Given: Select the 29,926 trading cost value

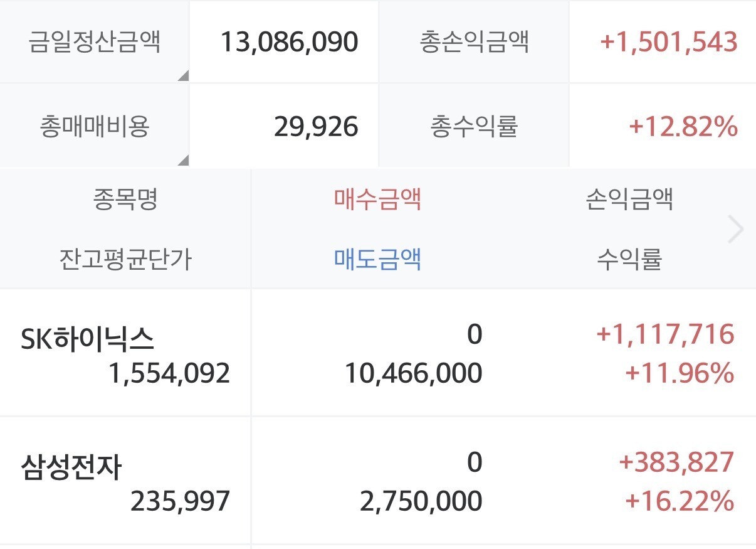Looking at the screenshot, I should 316,127.
